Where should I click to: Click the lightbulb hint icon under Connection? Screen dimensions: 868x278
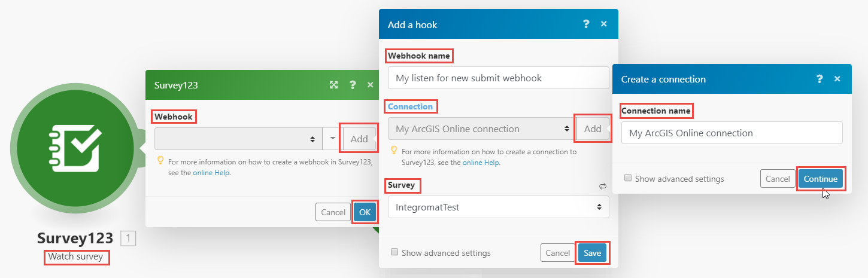coord(394,151)
